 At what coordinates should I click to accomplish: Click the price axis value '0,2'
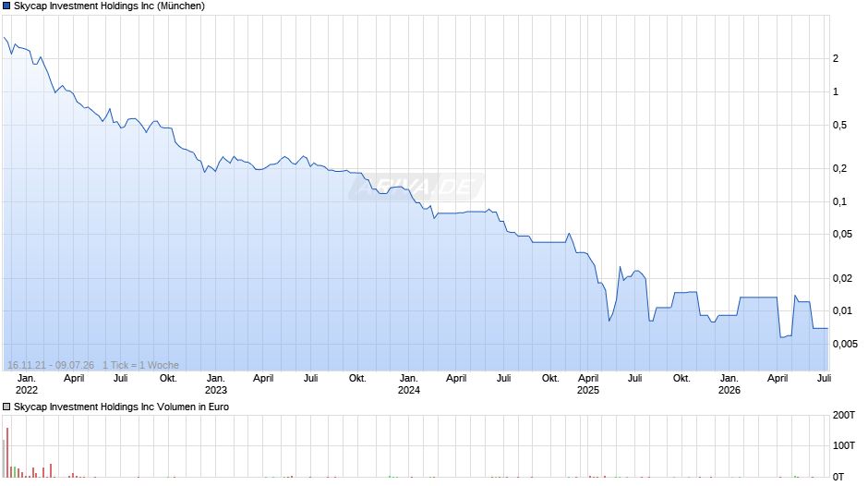839,168
